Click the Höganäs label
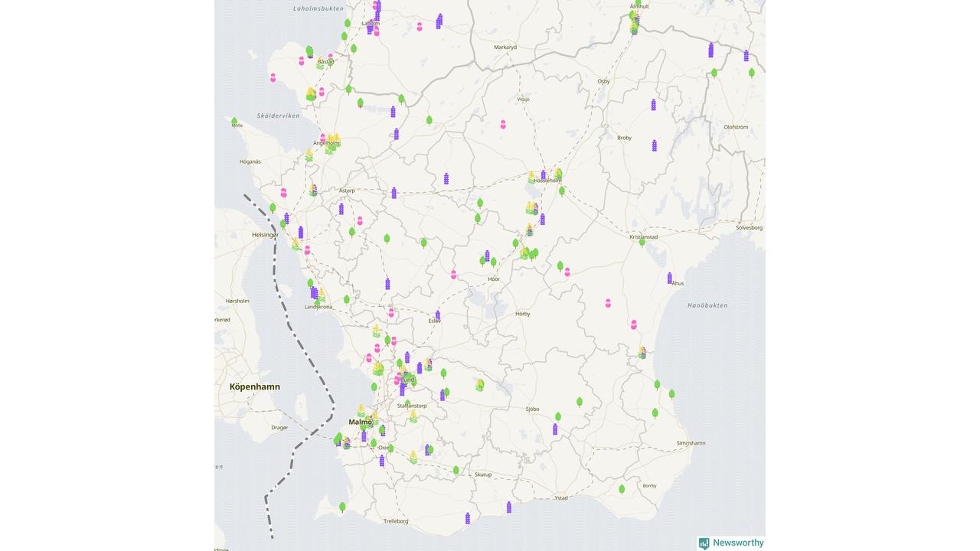This screenshot has width=980, height=551. click(250, 161)
